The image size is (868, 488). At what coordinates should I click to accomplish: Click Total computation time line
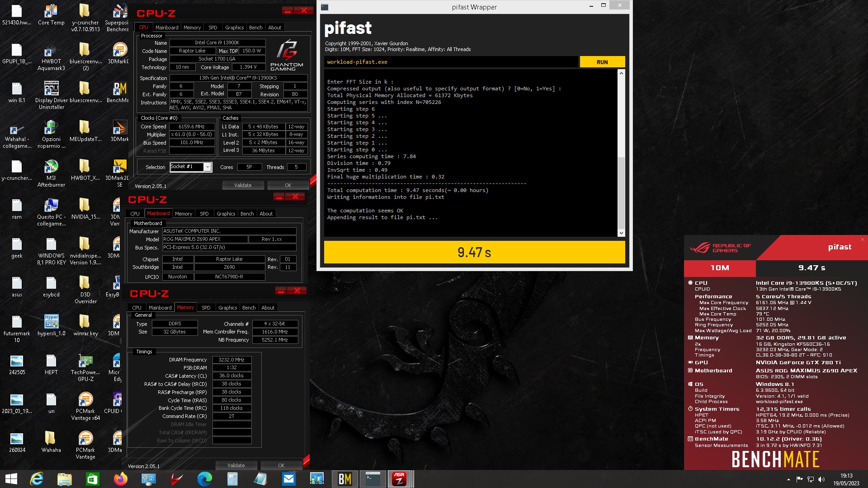(408, 190)
